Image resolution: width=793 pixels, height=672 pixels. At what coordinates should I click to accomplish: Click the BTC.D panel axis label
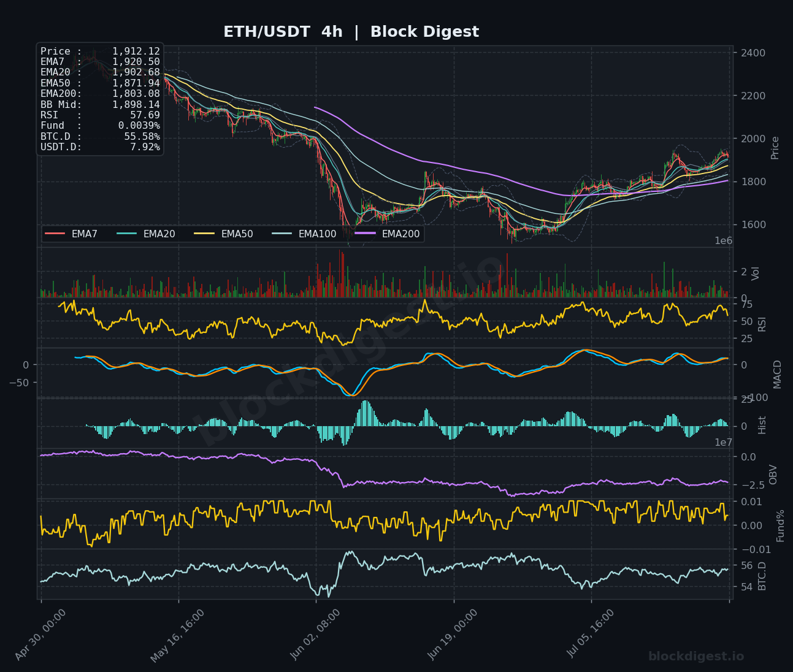pos(762,576)
